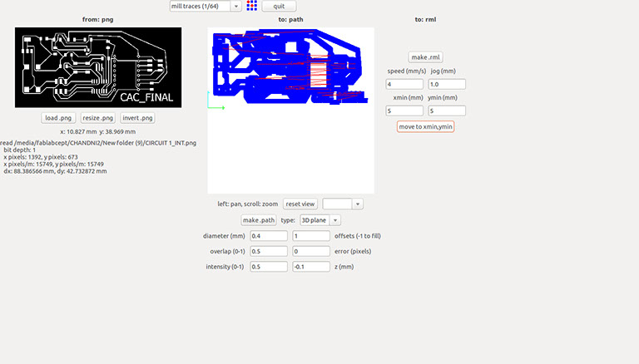This screenshot has height=364, width=639.
Task: Edit the intensity (0-1) field
Action: coord(269,267)
